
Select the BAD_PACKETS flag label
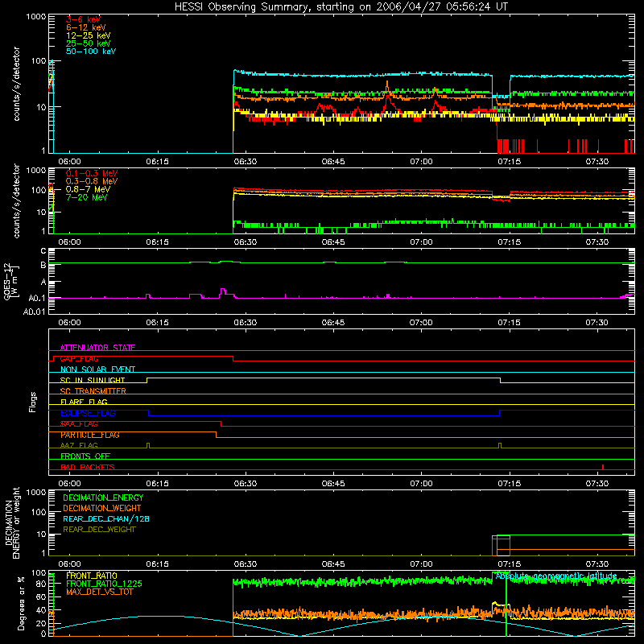click(x=88, y=467)
